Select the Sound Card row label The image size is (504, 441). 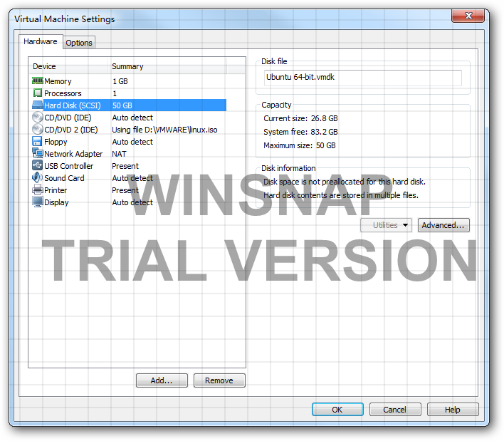(64, 178)
